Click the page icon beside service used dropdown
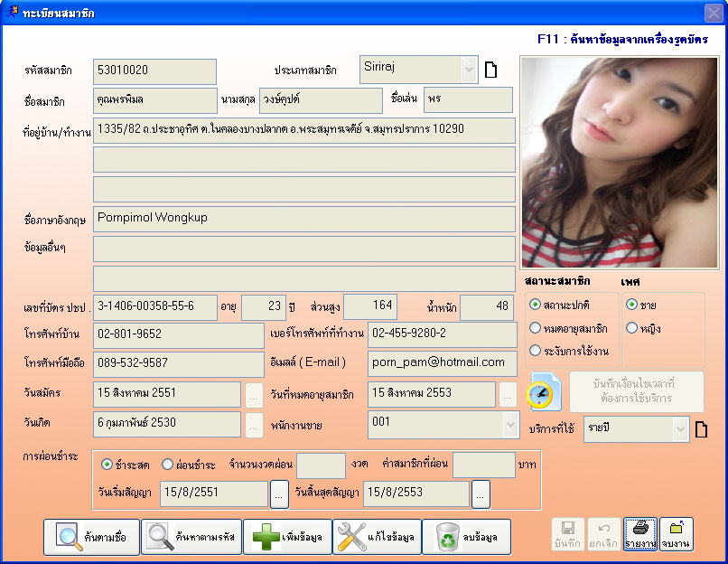The image size is (728, 564). click(700, 429)
